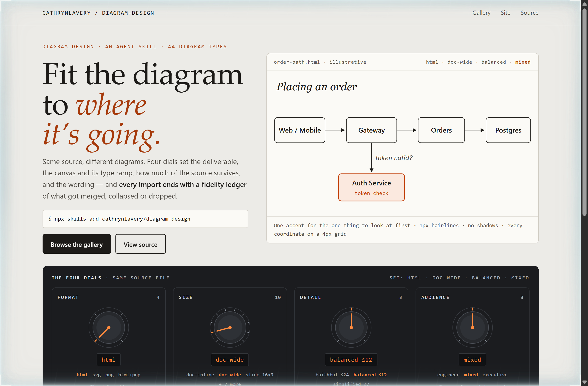Turn the Audience dial knob
The image size is (588, 386).
pos(472,327)
